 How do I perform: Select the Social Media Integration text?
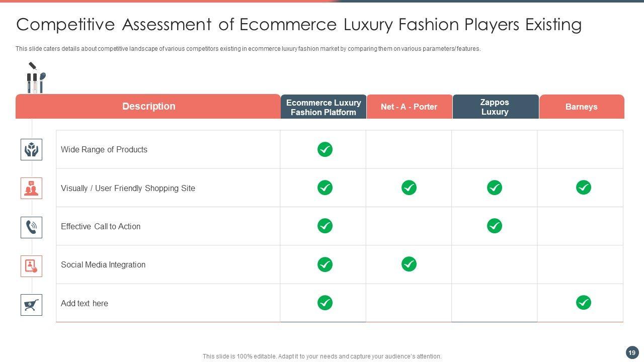click(x=103, y=264)
